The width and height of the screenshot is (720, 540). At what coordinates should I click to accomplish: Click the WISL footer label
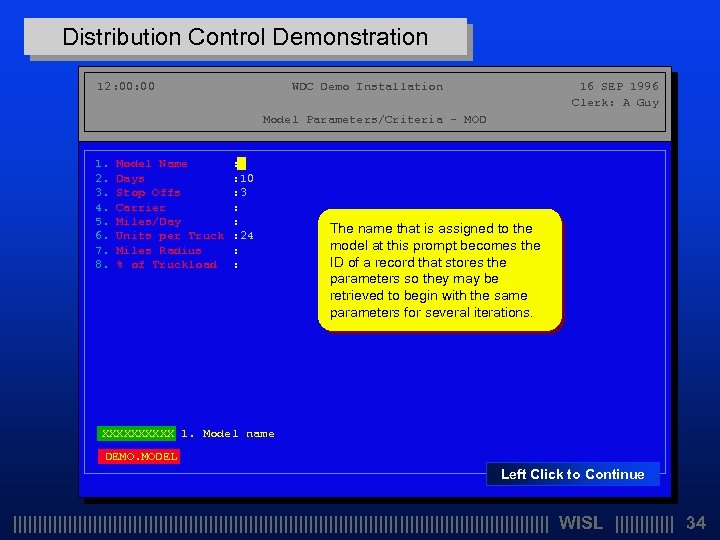point(581,523)
